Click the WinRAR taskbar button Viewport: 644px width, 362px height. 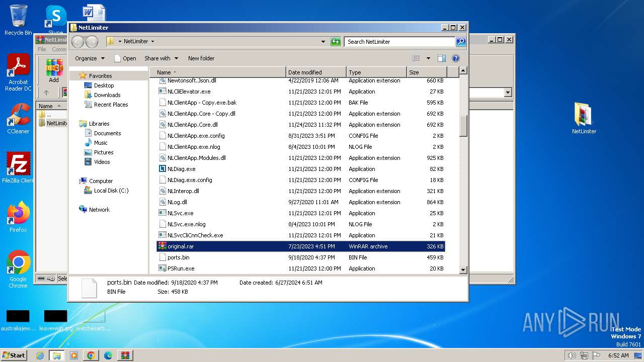(x=125, y=355)
